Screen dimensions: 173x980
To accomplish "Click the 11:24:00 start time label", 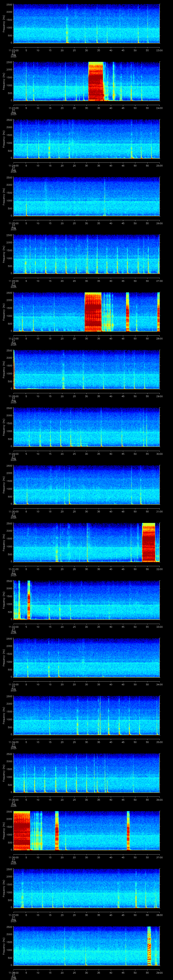I will coord(13,166).
